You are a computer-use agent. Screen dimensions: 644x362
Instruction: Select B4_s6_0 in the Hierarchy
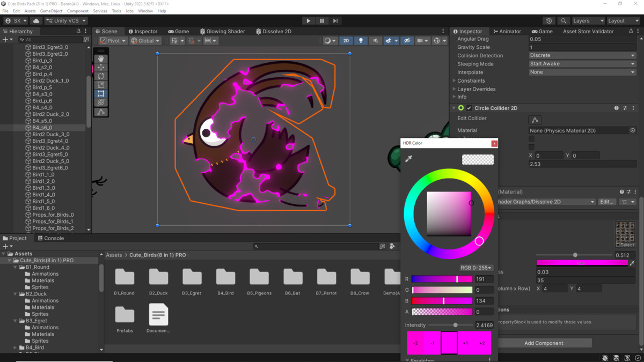point(42,128)
